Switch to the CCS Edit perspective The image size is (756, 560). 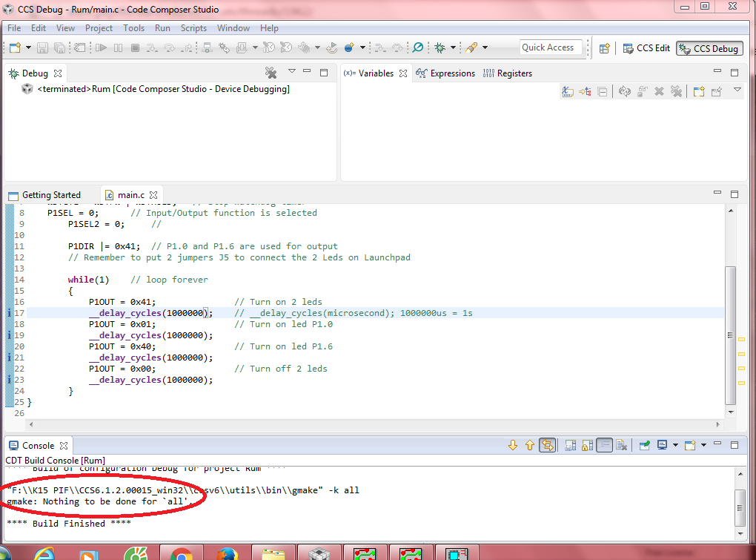click(646, 48)
